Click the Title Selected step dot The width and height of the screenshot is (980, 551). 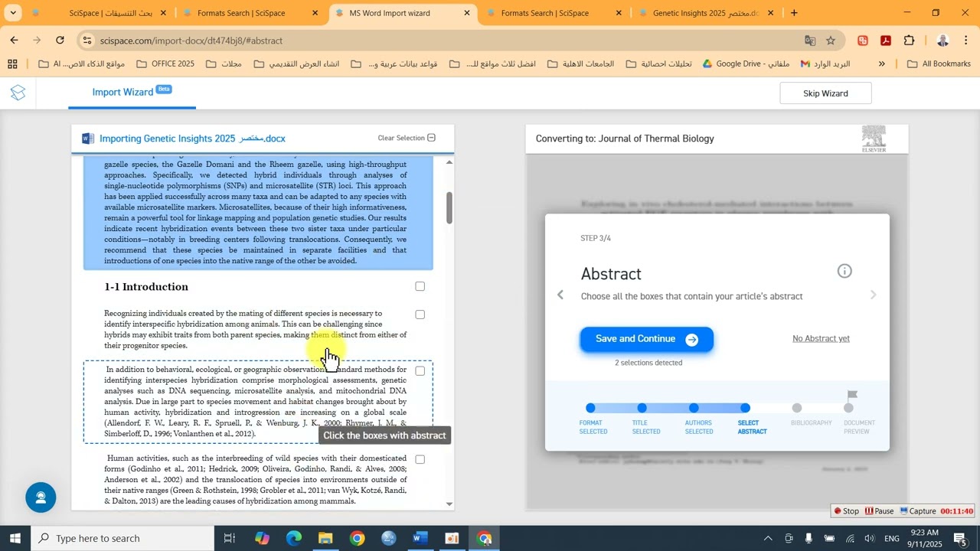(x=642, y=408)
